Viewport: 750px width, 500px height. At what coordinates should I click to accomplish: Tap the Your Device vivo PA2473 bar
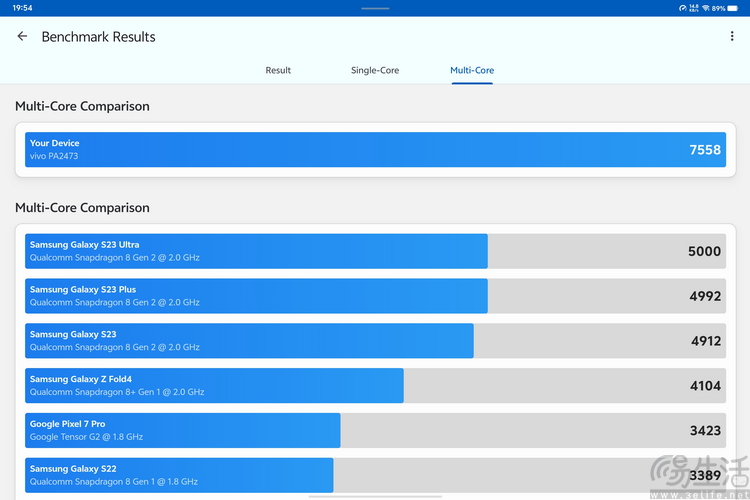click(375, 150)
